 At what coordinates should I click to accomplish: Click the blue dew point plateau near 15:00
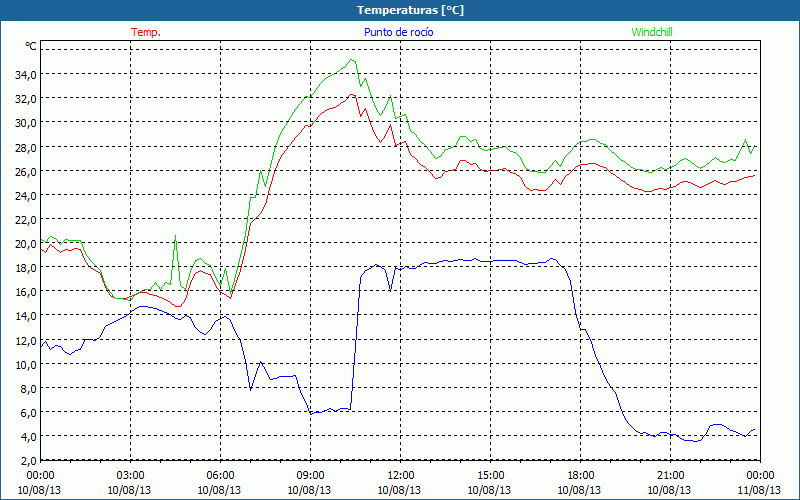490,261
